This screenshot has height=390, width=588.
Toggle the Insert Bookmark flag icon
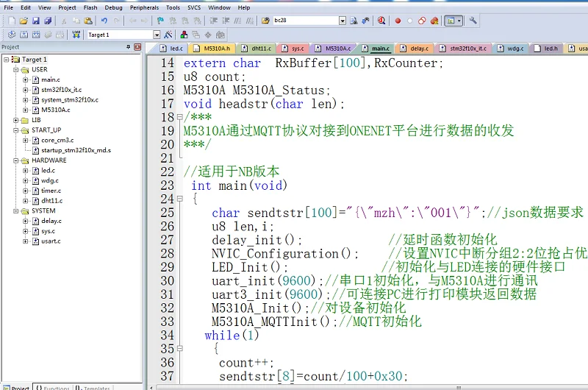click(160, 21)
